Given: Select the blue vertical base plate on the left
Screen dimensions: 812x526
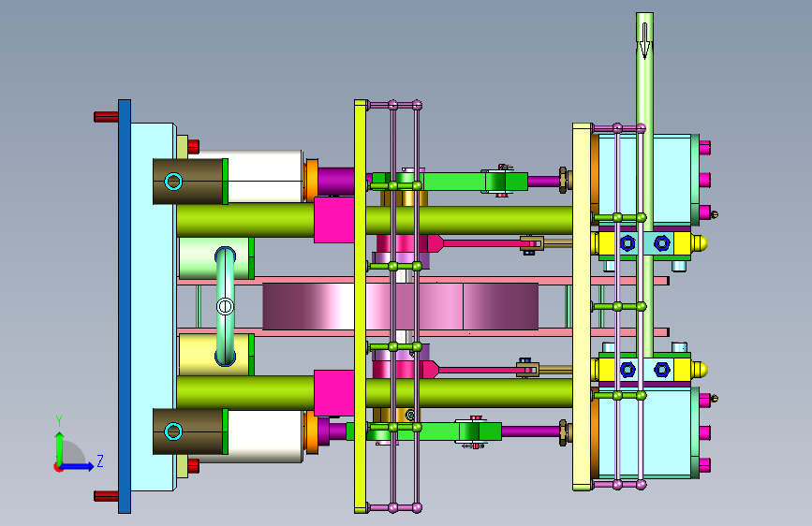Looking at the screenshot, I should [x=125, y=306].
